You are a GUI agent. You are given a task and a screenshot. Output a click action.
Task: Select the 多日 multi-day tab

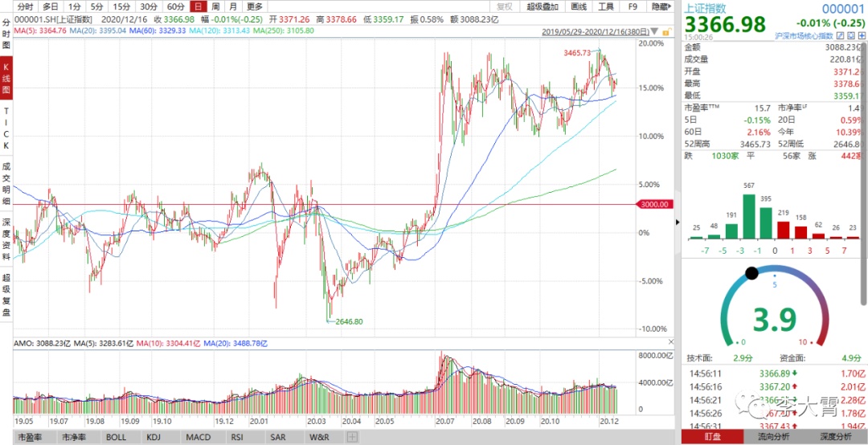point(51,6)
